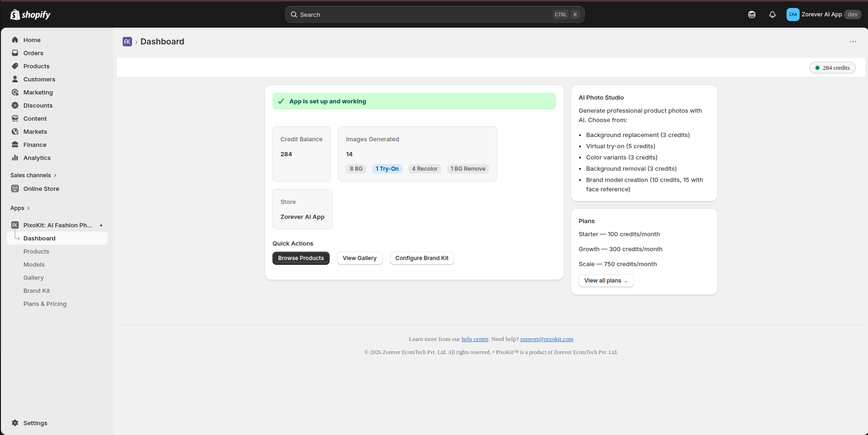Click the Settings gear icon
The height and width of the screenshot is (435, 868).
coord(15,423)
